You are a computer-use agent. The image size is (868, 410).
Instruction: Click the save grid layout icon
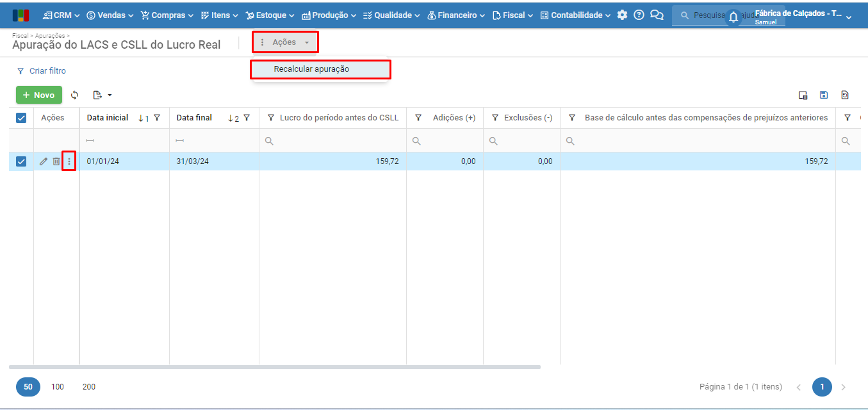(x=824, y=95)
